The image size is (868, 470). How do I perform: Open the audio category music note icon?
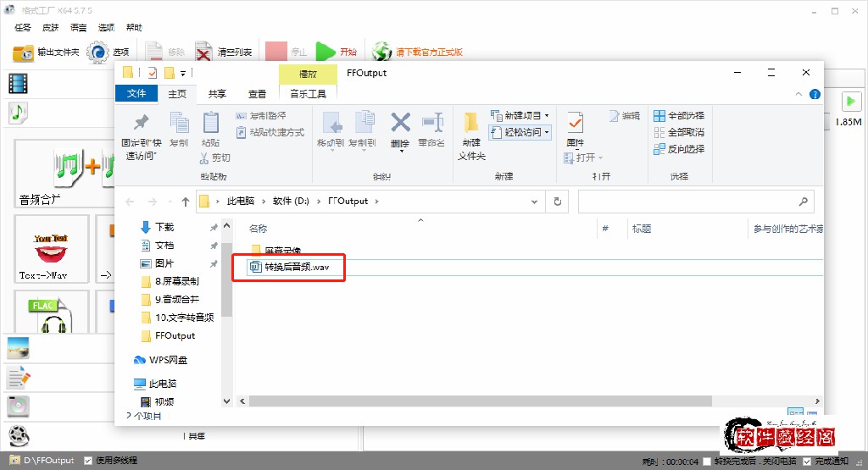[18, 113]
